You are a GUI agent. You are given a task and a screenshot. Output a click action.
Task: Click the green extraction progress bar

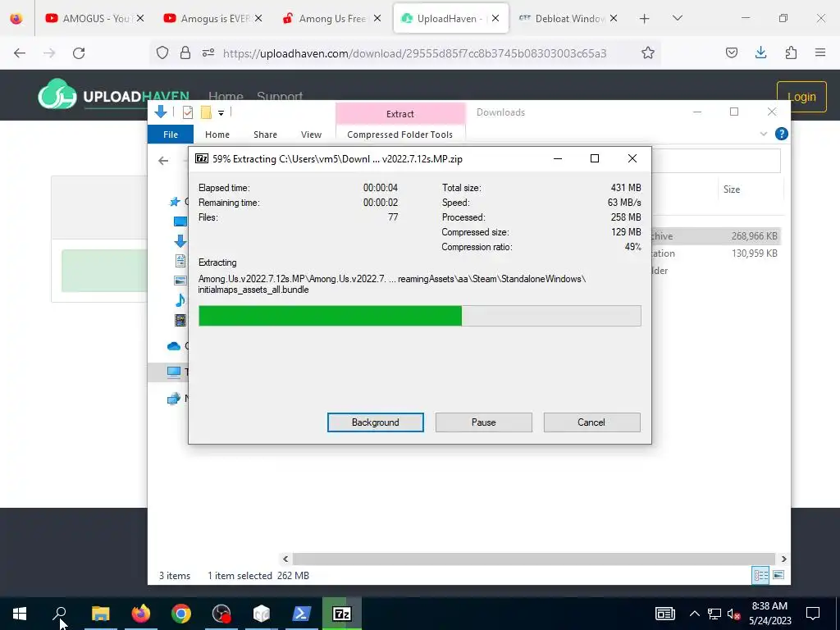(419, 316)
